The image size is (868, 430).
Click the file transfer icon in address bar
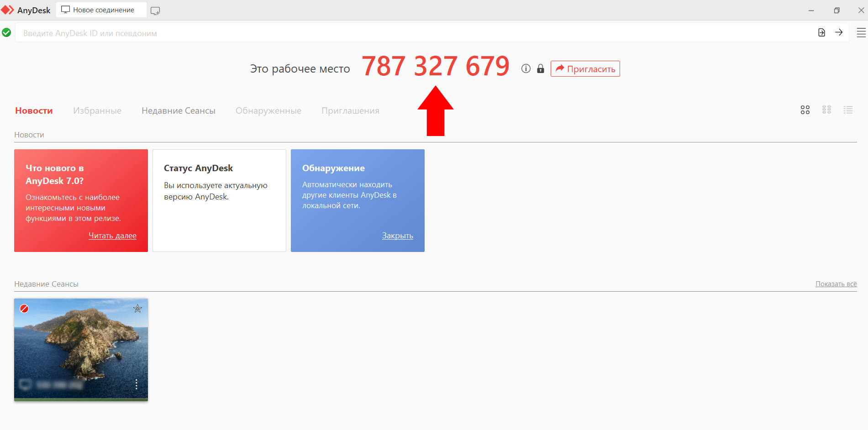click(821, 32)
